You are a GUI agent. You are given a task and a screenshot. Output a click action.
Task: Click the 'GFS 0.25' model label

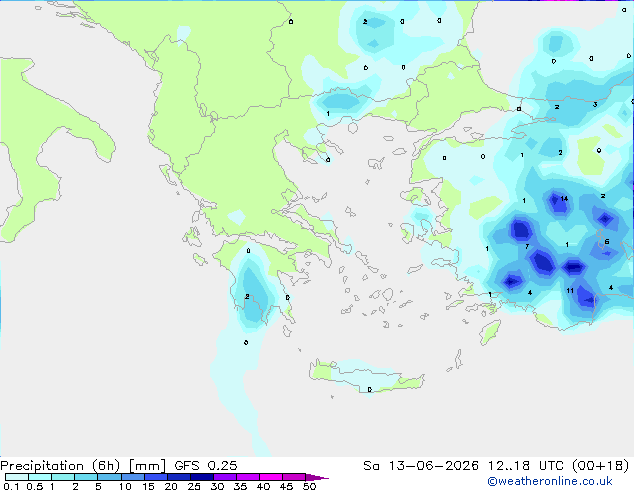(x=206, y=466)
